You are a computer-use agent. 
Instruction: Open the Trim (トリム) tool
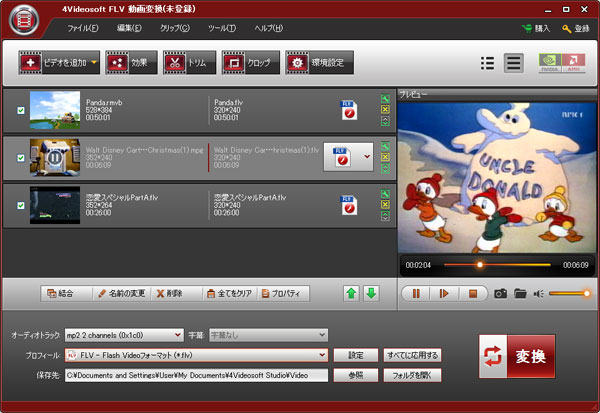(189, 62)
